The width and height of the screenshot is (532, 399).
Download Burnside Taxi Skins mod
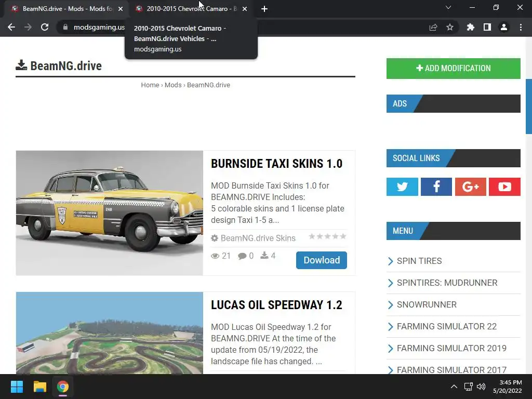click(x=321, y=260)
